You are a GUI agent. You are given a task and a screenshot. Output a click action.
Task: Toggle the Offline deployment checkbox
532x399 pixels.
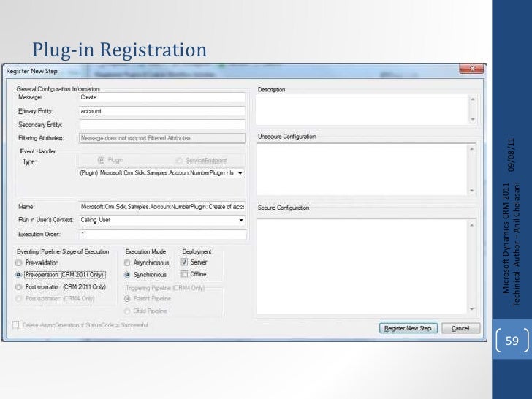[184, 274]
